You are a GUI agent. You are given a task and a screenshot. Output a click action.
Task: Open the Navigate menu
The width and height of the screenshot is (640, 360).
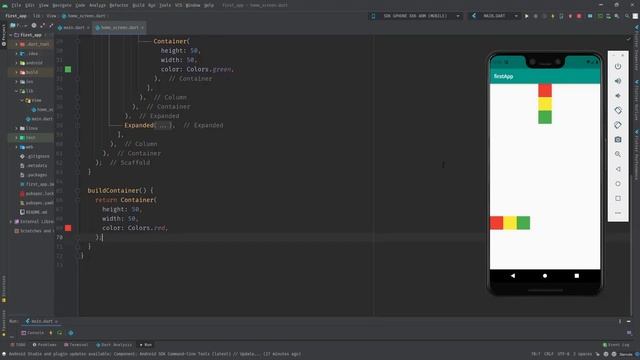[62, 5]
